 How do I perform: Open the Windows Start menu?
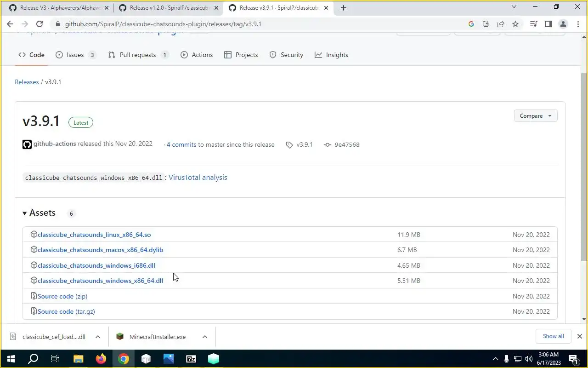(x=11, y=359)
